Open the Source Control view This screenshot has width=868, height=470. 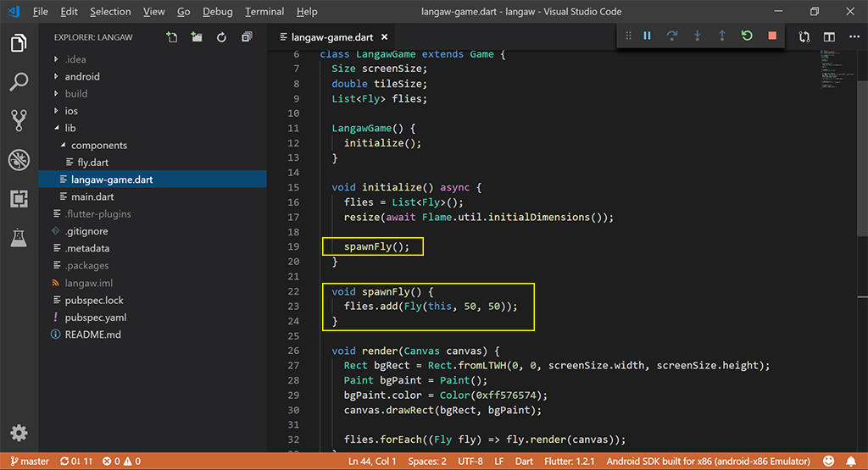[x=19, y=120]
